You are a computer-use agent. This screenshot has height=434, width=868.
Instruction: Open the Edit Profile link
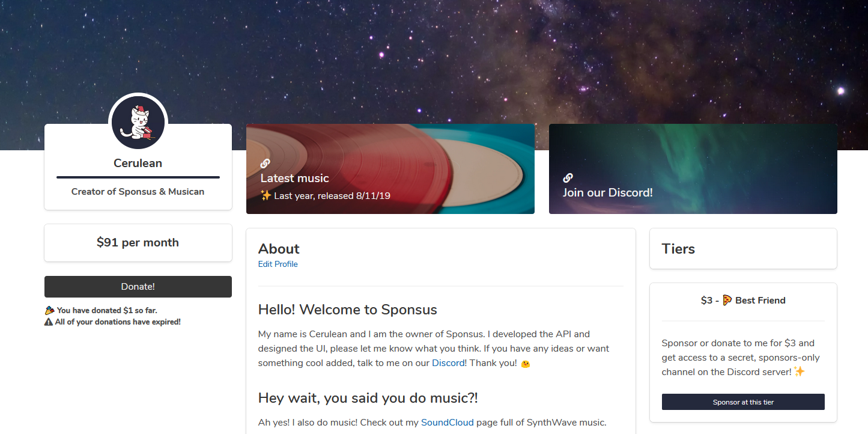278,264
